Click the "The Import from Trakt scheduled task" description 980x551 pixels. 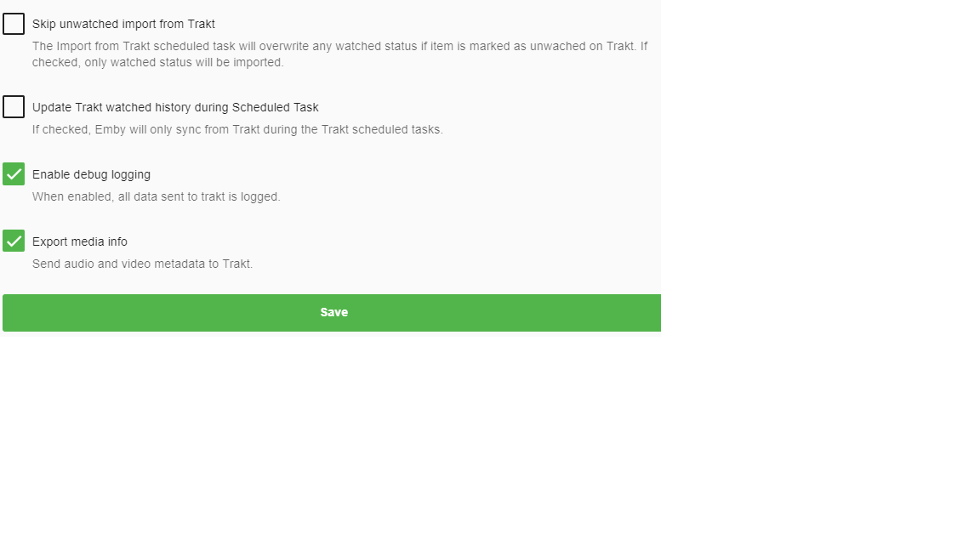tap(339, 46)
